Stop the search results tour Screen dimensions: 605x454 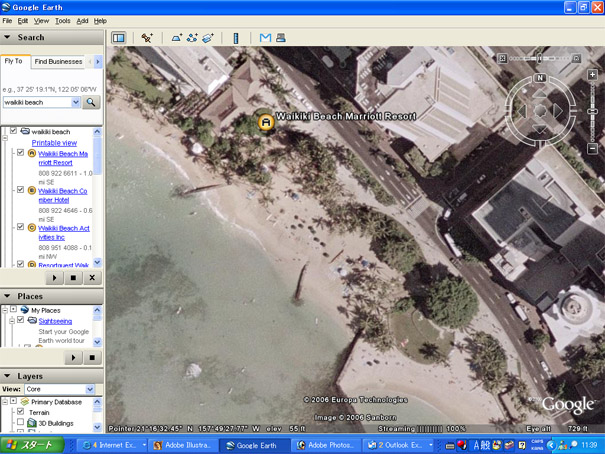coord(73,278)
